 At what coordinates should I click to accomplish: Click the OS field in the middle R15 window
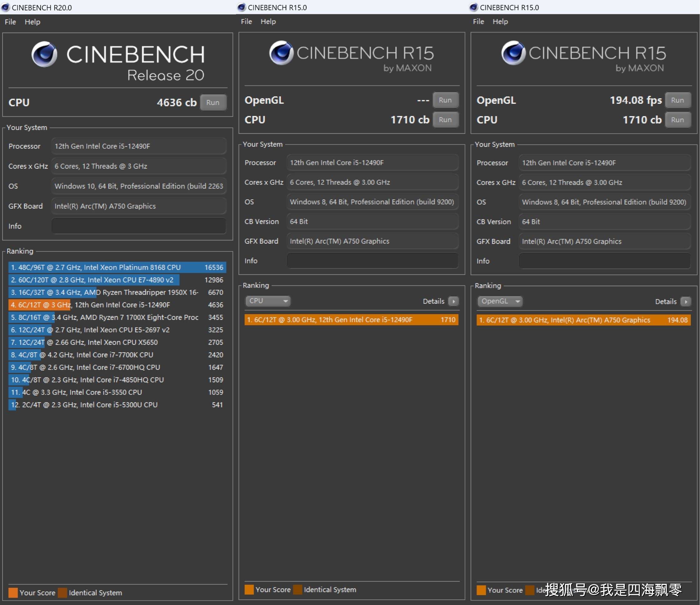coord(373,202)
